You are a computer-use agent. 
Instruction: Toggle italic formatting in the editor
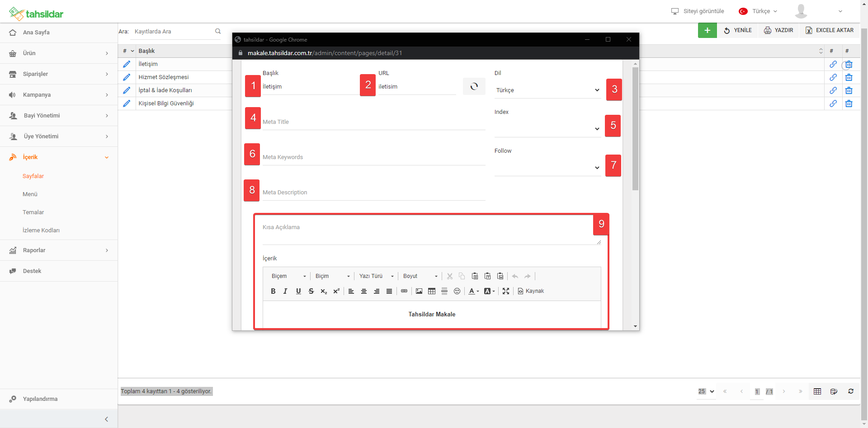285,291
